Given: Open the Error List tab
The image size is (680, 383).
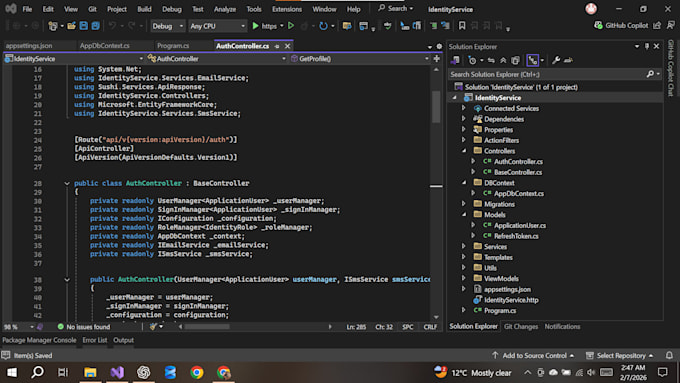Looking at the screenshot, I should click(x=95, y=340).
